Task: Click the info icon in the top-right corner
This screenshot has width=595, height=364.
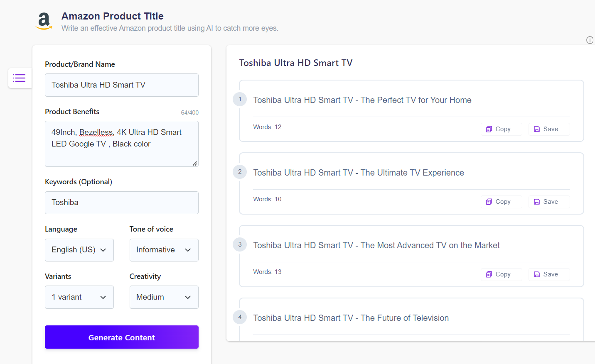Action: (x=590, y=40)
